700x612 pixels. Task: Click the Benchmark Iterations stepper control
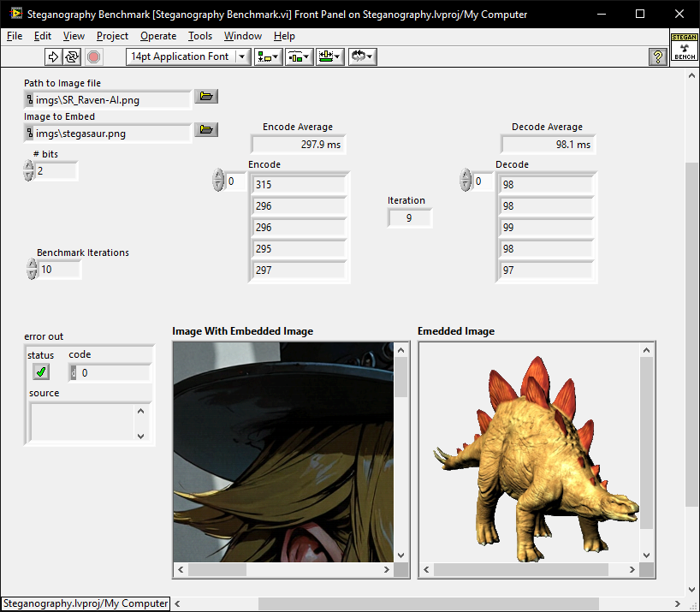click(32, 270)
